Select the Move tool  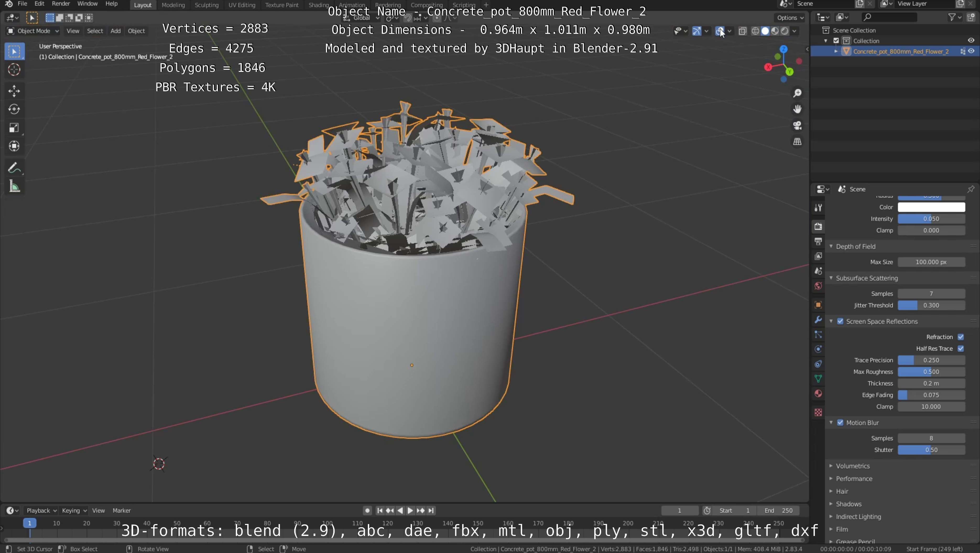tap(14, 91)
